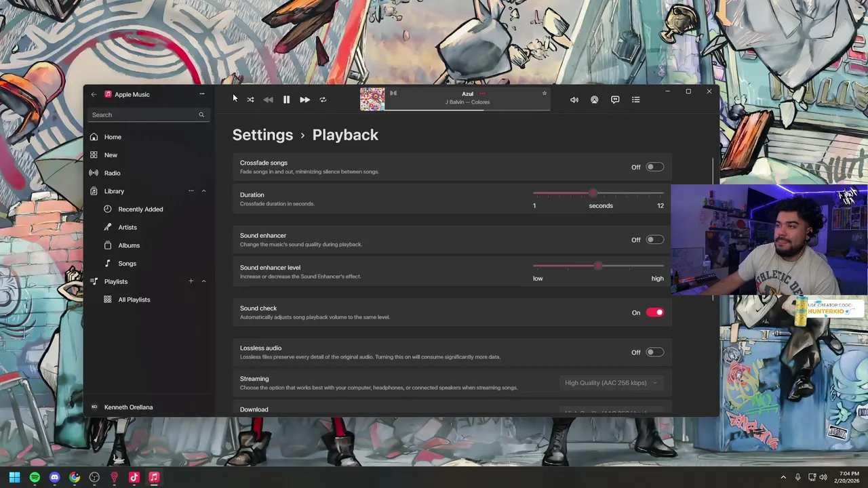The image size is (868, 488).
Task: Enable Lossless audio toggle
Action: click(x=654, y=352)
